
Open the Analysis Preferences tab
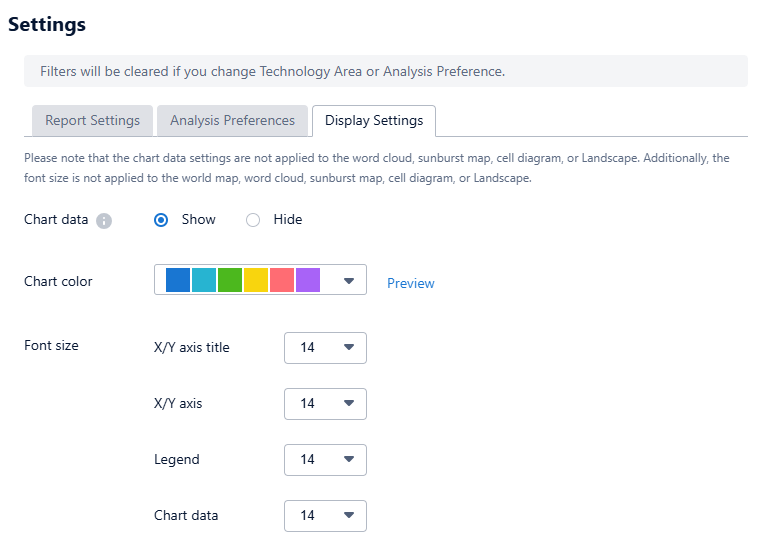(x=232, y=121)
